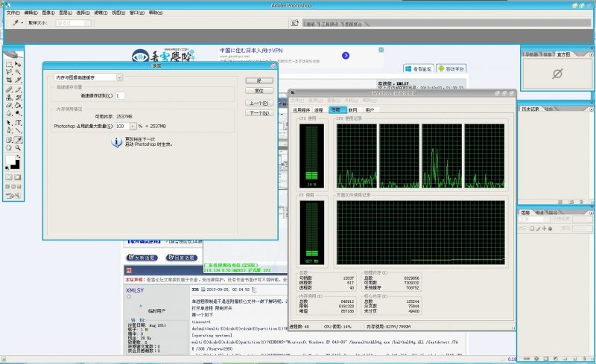Click the cache levels input field
This screenshot has width=596, height=364.
point(120,96)
